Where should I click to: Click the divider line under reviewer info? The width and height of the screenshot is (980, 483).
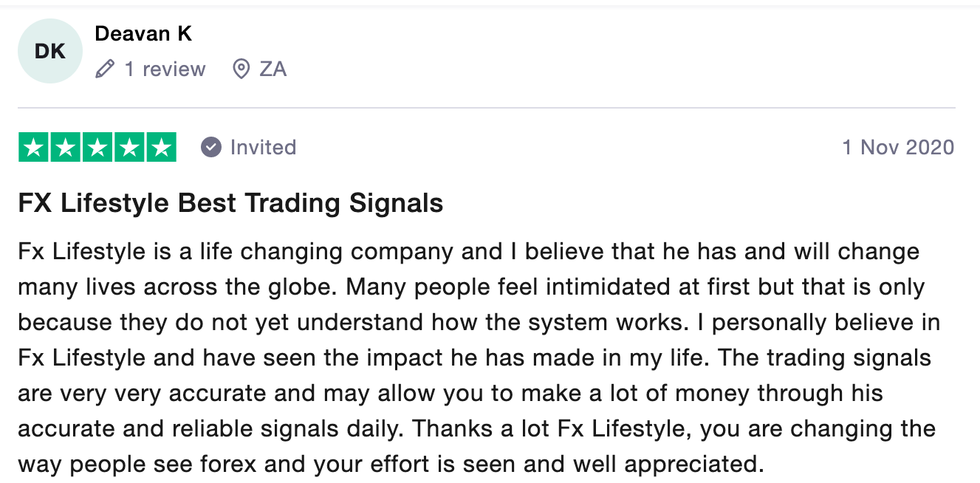click(486, 108)
